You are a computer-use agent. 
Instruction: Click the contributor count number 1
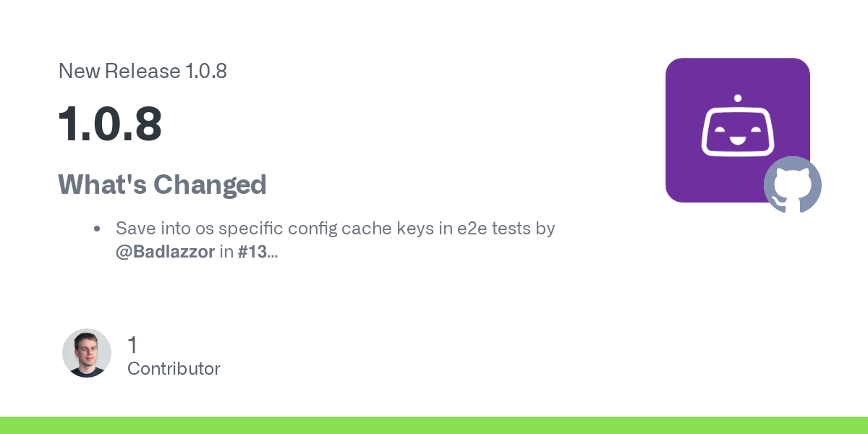click(132, 345)
